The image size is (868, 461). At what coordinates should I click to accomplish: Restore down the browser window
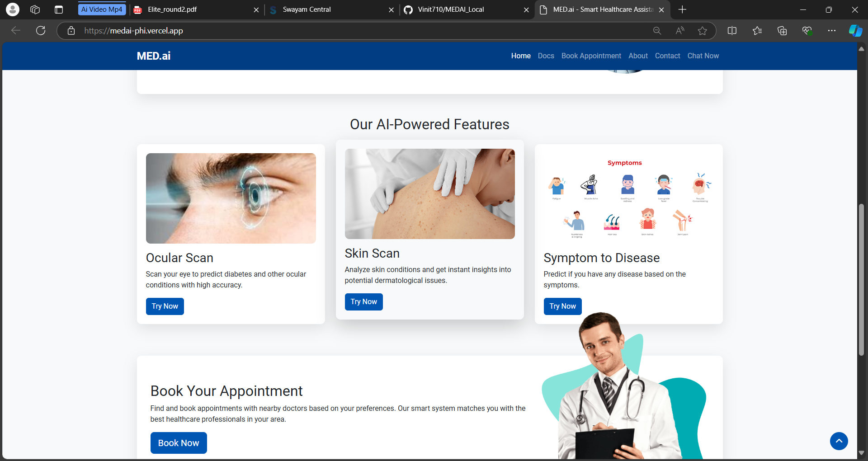[x=829, y=9]
